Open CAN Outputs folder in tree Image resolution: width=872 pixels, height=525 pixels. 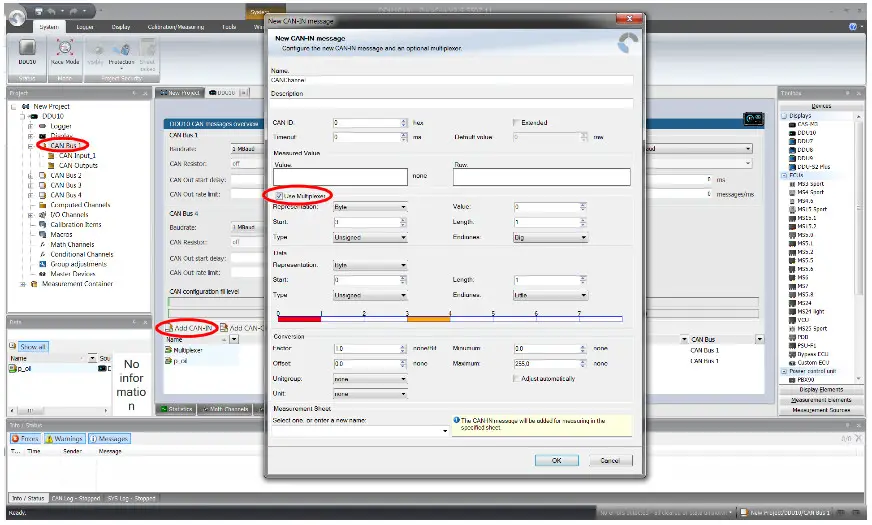click(x=78, y=166)
